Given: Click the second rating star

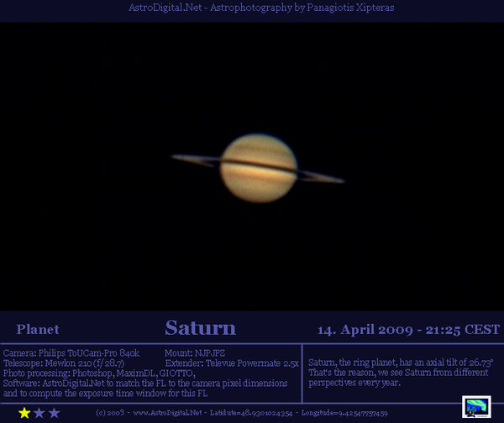Looking at the screenshot, I should click(39, 413).
